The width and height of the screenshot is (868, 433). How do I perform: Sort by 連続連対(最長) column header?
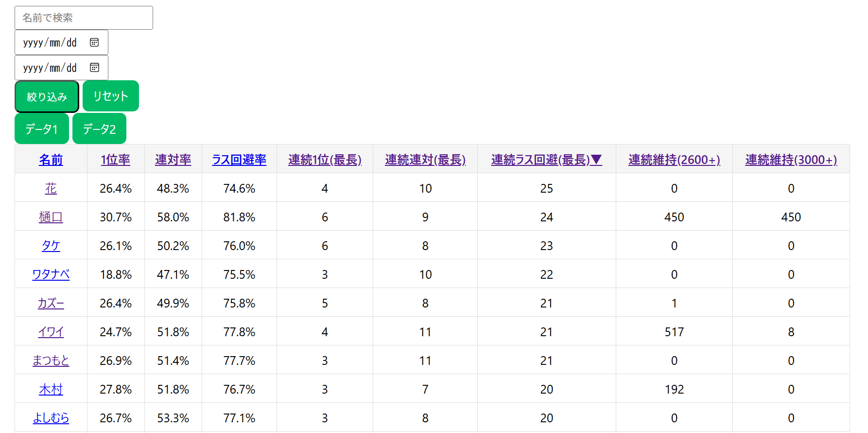425,160
